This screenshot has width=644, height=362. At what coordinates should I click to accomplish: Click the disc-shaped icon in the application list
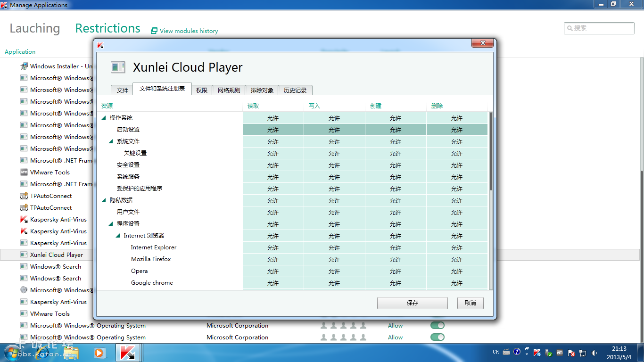(x=24, y=290)
